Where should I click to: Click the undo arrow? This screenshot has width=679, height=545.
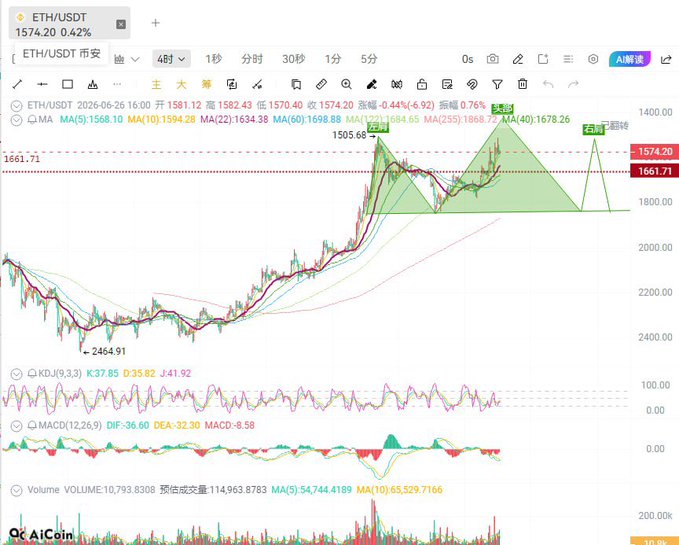click(548, 84)
